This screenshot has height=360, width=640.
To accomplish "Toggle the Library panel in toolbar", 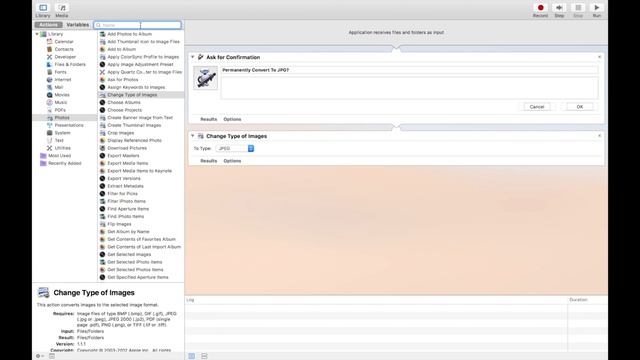I will [43, 10].
